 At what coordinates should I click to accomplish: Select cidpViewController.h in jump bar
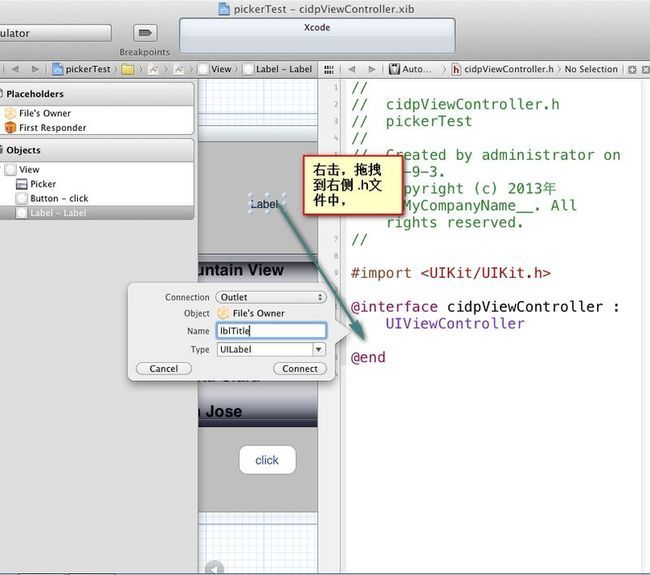pos(502,69)
